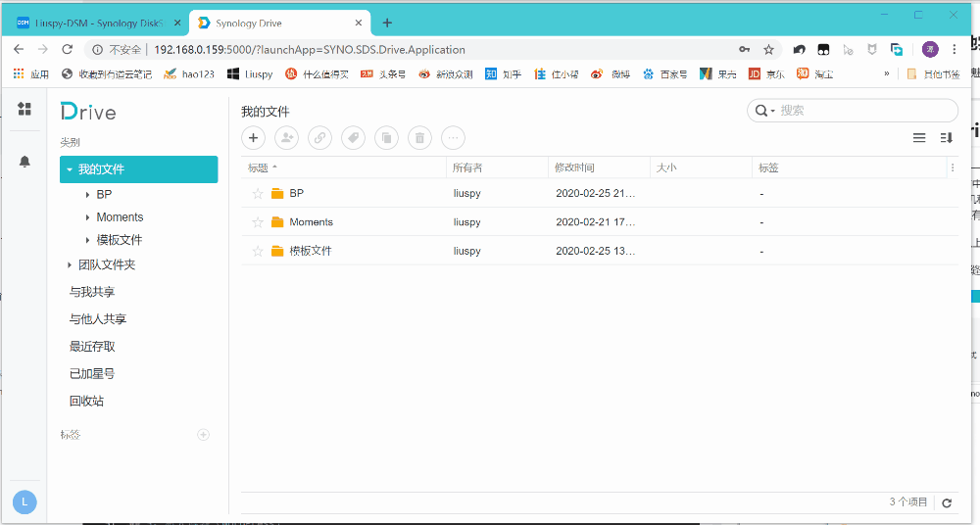
Task: Star the Moments folder
Action: pyautogui.click(x=258, y=222)
